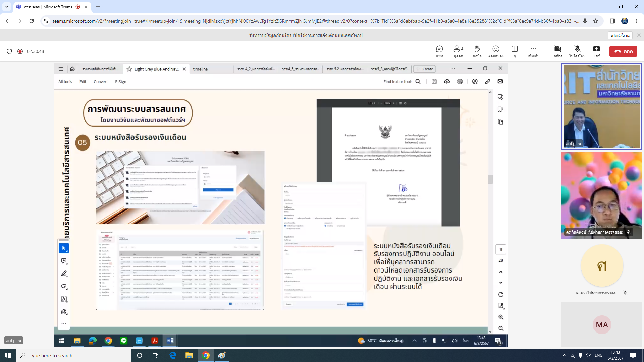644x362 pixels.
Task: Save the PDF document
Action: click(434, 81)
